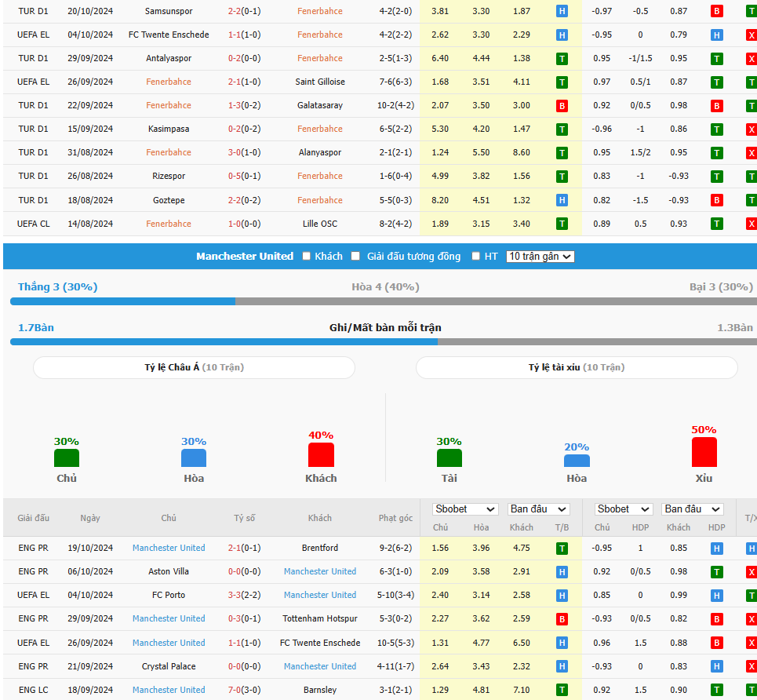Click the 0-5(0-1) score in the Rizespor row
757x700 pixels.
click(244, 177)
